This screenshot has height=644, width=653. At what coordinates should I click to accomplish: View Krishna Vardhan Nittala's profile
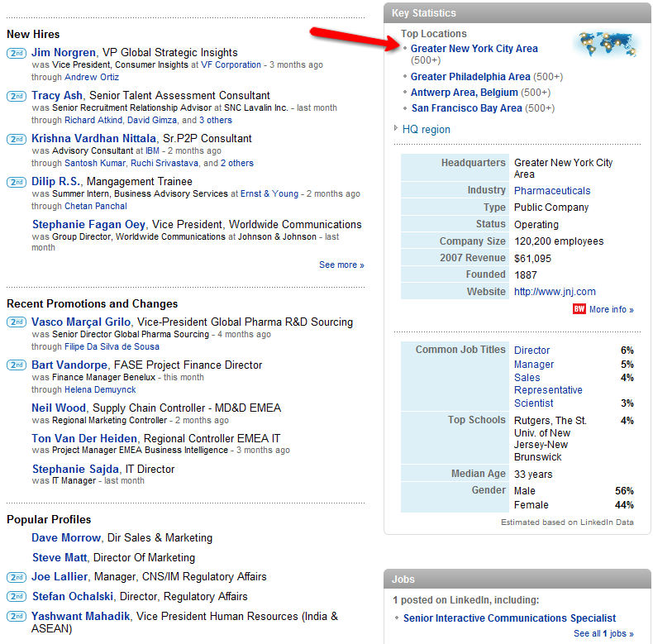click(93, 138)
